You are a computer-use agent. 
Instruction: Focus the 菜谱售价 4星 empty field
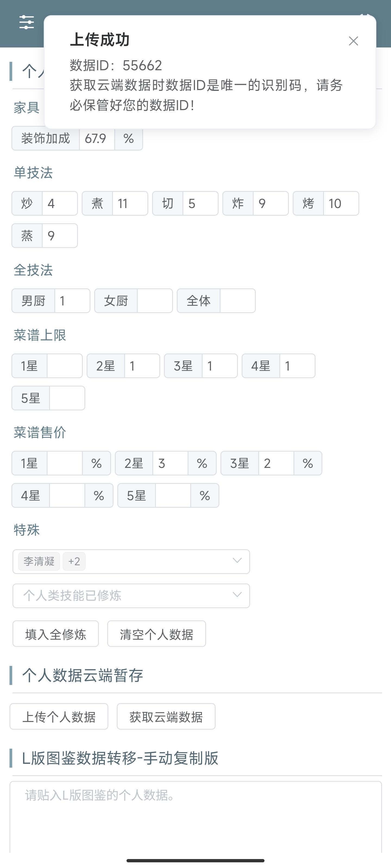pyautogui.click(x=67, y=496)
